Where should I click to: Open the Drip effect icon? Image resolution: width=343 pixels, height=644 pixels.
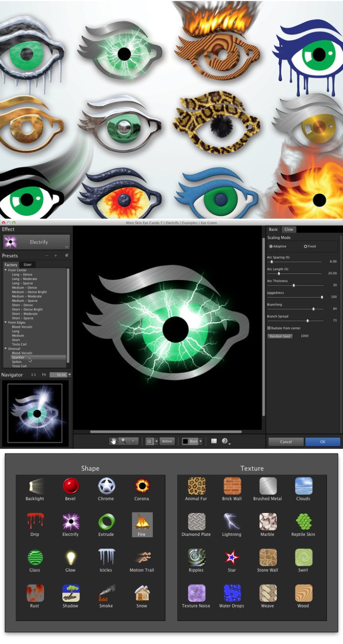coord(35,521)
